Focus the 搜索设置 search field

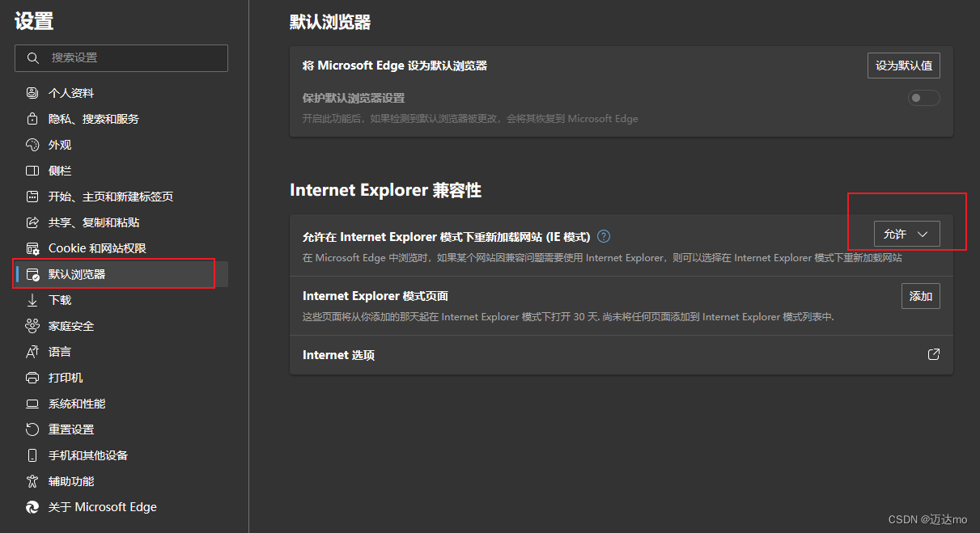pos(121,58)
